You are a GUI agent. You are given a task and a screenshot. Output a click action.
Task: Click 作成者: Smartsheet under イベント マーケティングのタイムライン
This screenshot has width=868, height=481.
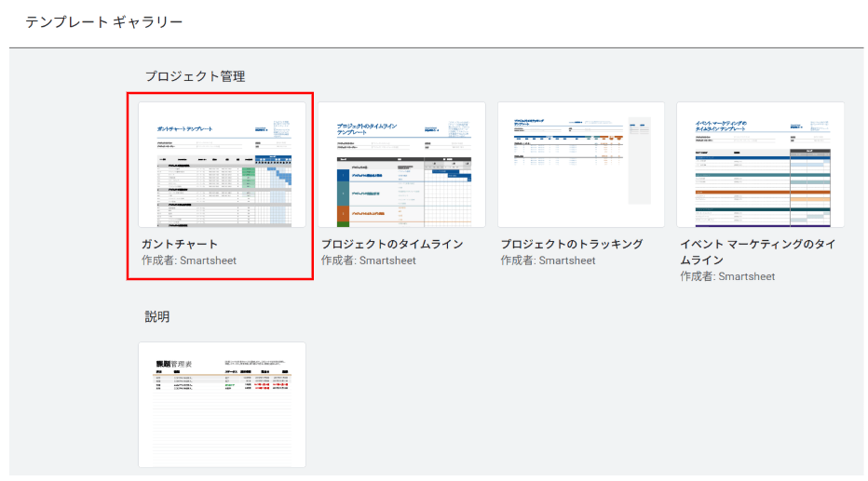726,276
